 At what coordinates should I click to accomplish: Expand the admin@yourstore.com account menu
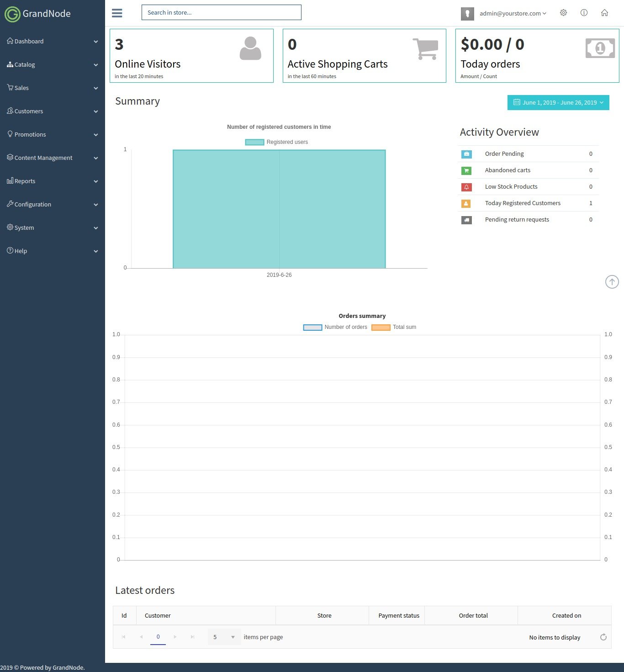513,14
